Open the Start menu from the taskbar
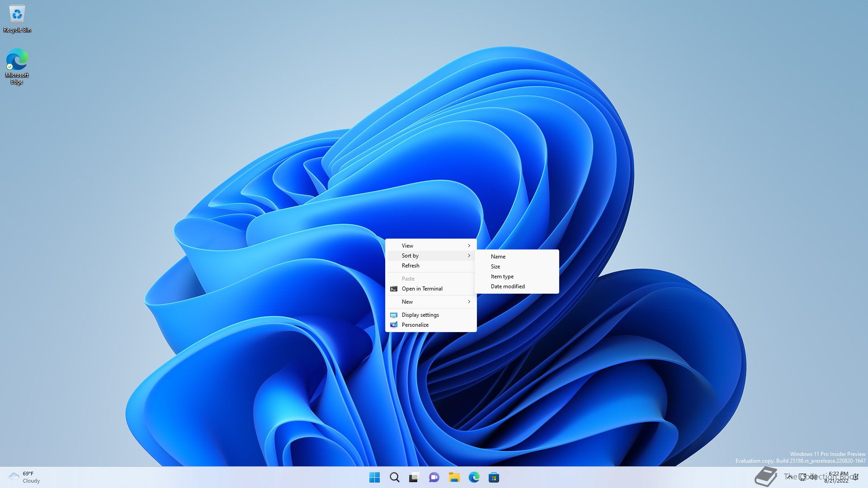The height and width of the screenshot is (488, 868). 374,477
